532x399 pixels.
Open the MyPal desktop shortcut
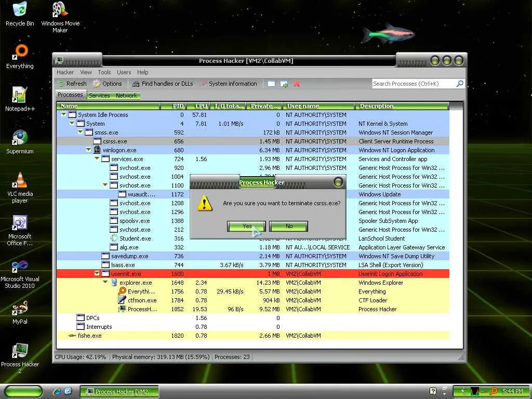point(20,312)
